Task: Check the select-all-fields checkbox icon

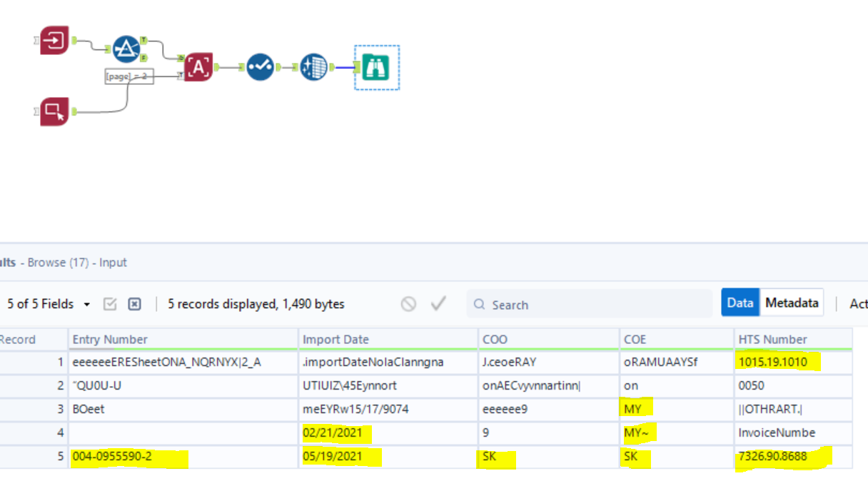Action: tap(110, 304)
